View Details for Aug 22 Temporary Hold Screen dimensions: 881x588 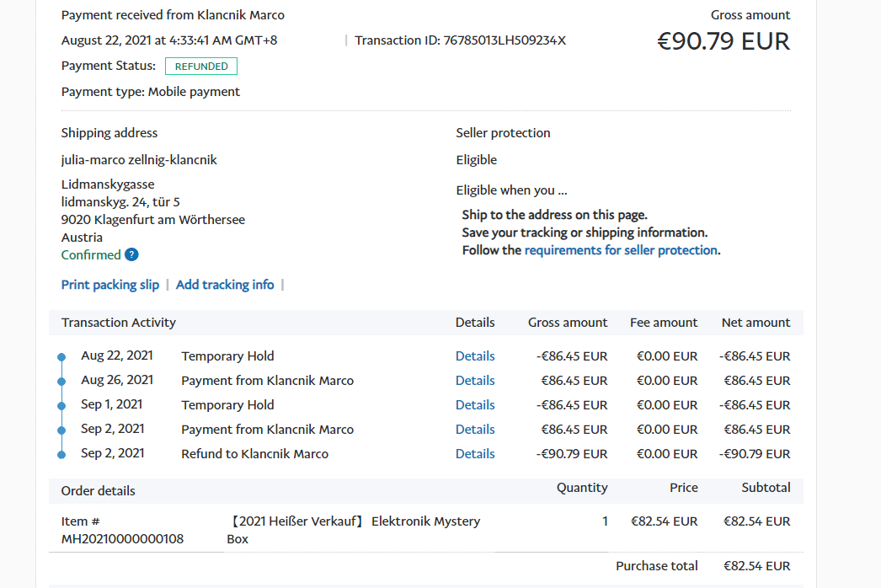click(475, 356)
